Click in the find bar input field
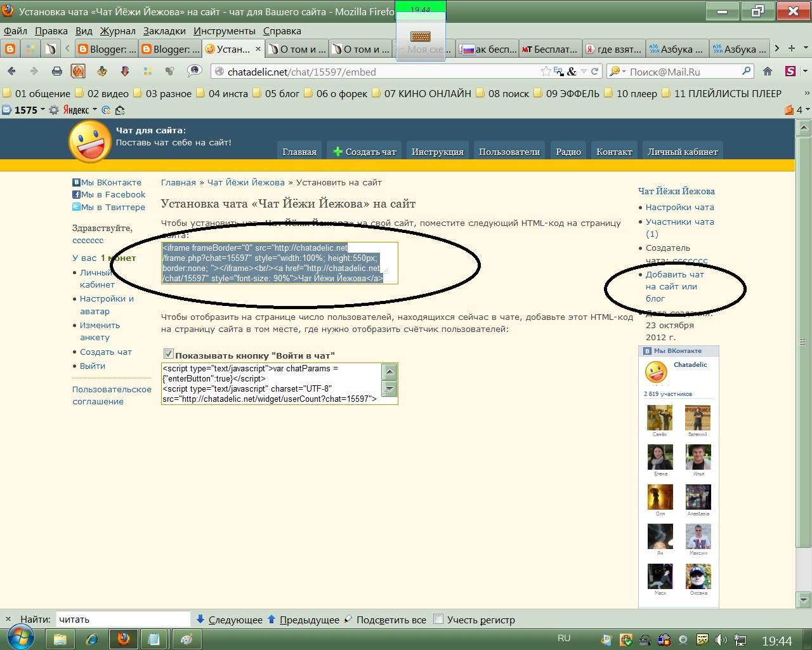Viewport: 812px width, 650px height. coord(123,619)
